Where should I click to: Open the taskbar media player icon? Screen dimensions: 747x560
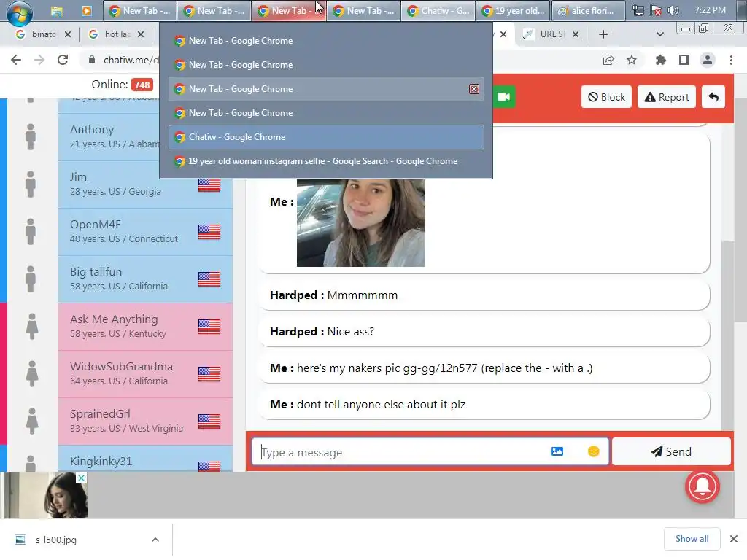point(86,11)
